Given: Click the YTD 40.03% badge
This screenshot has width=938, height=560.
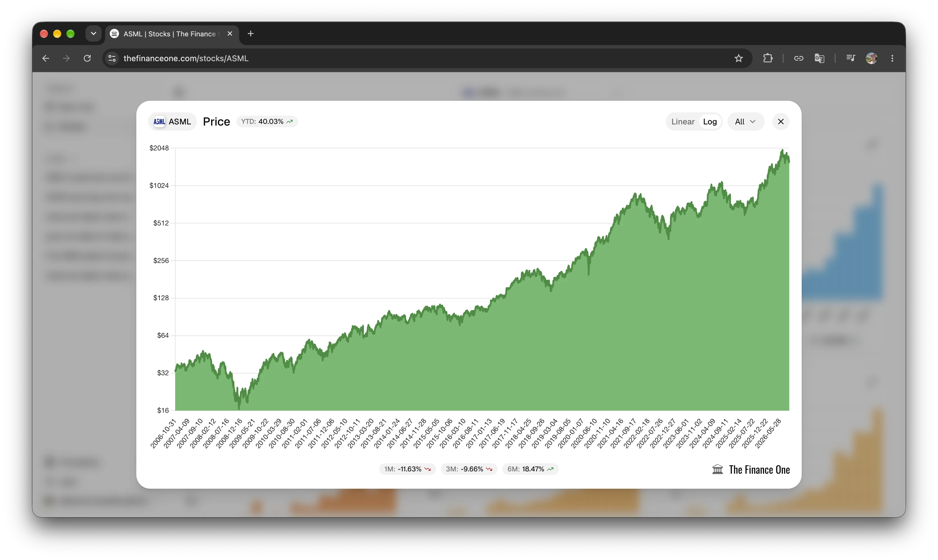Looking at the screenshot, I should click(267, 122).
